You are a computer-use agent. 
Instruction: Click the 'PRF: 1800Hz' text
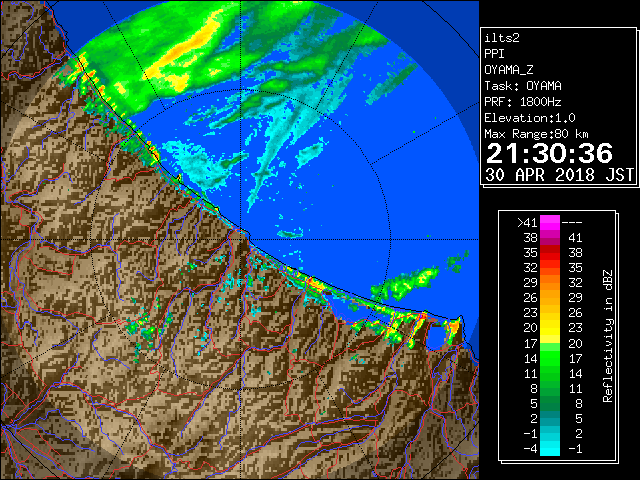click(523, 102)
